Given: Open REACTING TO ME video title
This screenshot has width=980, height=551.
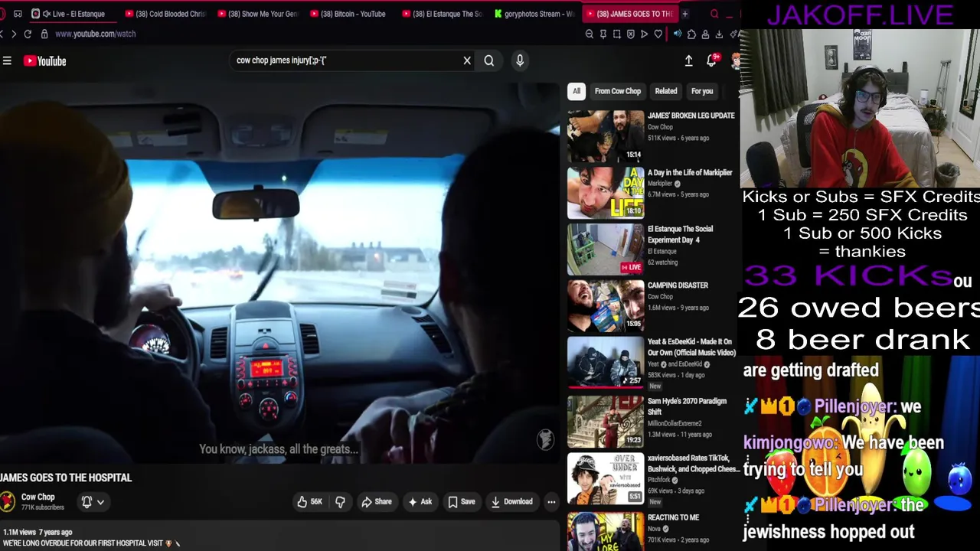Looking at the screenshot, I should click(x=673, y=517).
